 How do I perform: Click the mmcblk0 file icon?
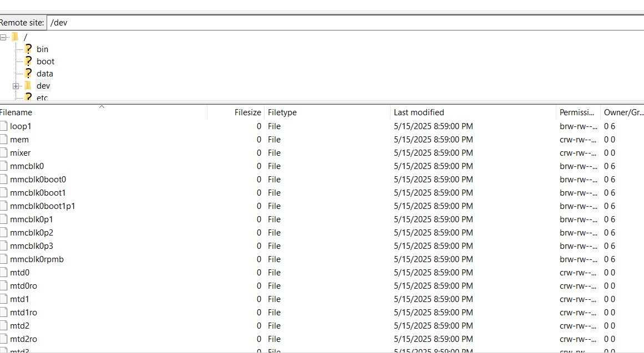click(x=4, y=166)
